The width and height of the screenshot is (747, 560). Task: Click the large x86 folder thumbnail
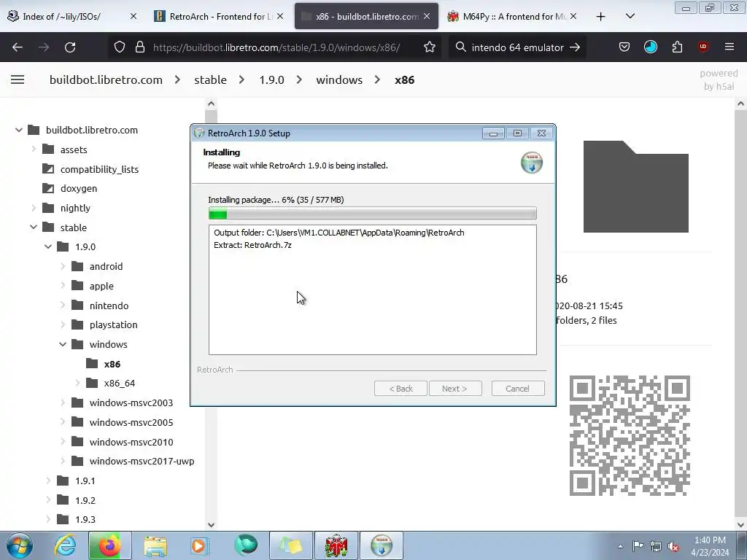tap(635, 187)
